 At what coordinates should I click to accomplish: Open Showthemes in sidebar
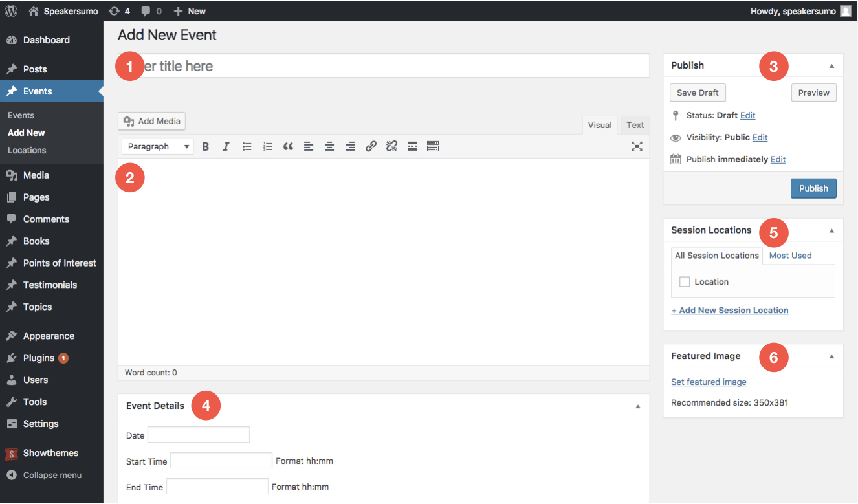coord(52,454)
